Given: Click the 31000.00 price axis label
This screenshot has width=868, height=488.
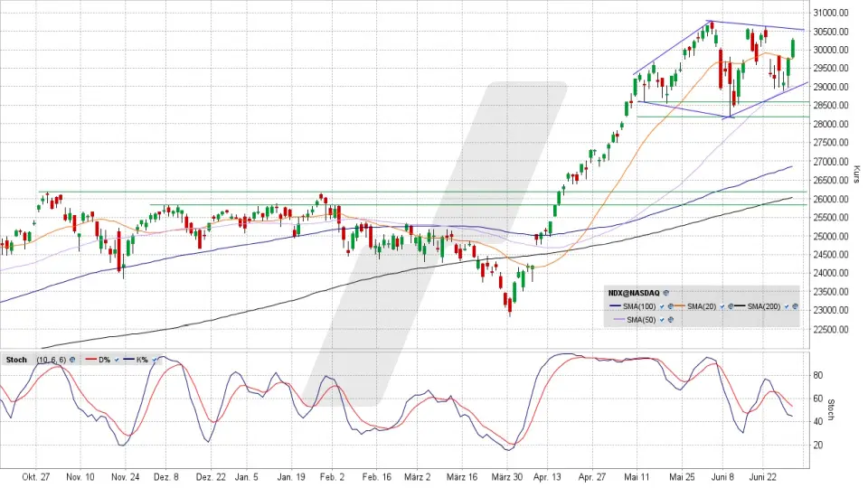Looking at the screenshot, I should point(832,12).
